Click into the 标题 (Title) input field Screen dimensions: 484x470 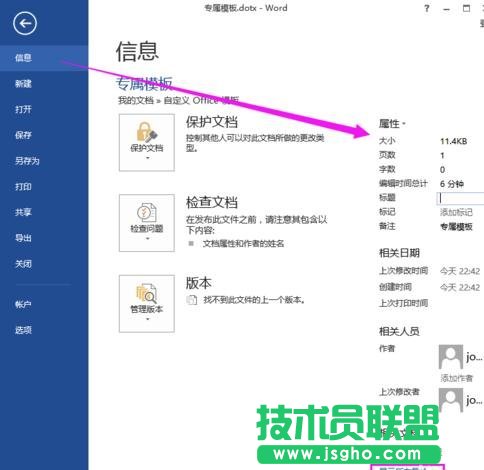click(x=460, y=198)
